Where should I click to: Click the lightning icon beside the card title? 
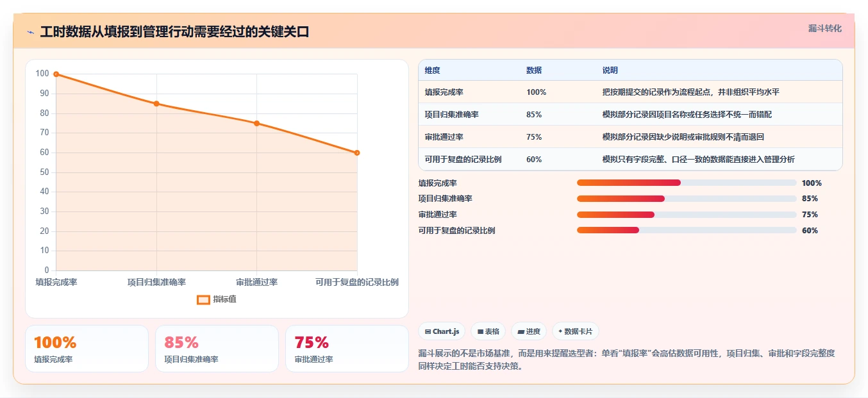(x=30, y=32)
